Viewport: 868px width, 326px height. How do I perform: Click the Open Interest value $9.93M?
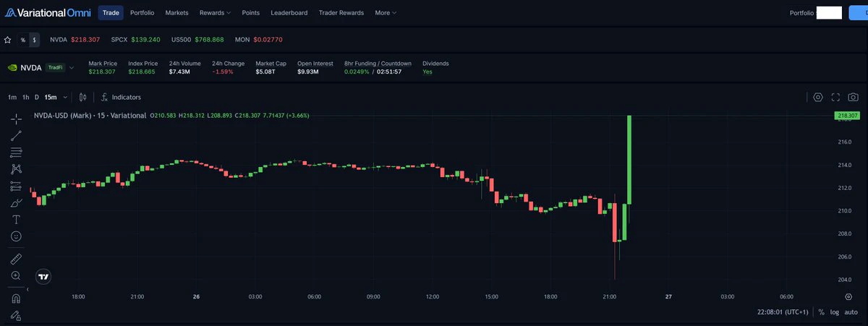tap(309, 72)
